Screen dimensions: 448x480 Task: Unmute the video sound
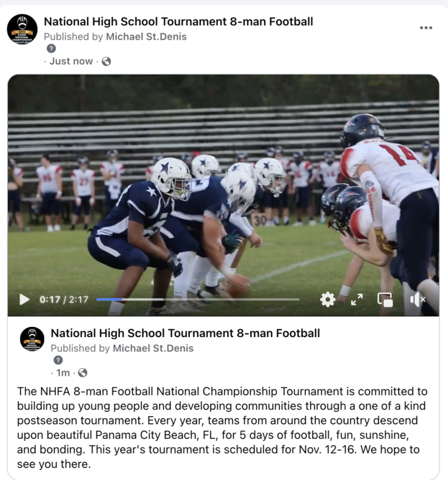(418, 300)
